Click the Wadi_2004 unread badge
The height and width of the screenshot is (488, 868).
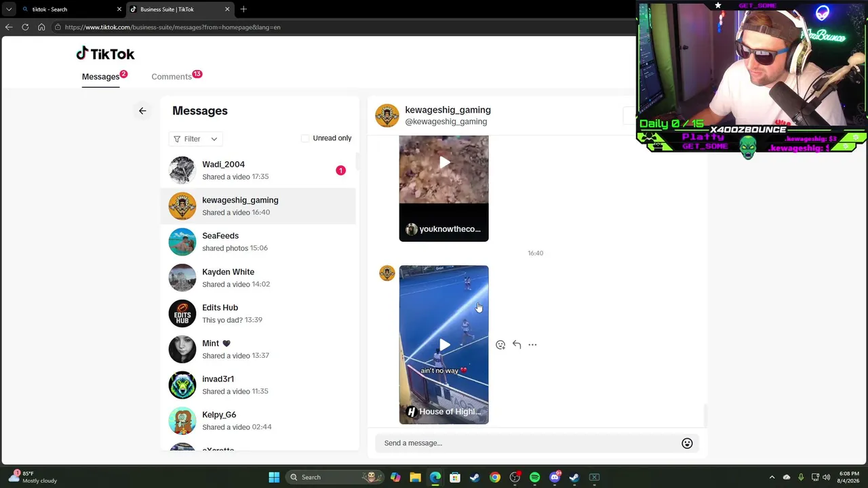coord(341,170)
